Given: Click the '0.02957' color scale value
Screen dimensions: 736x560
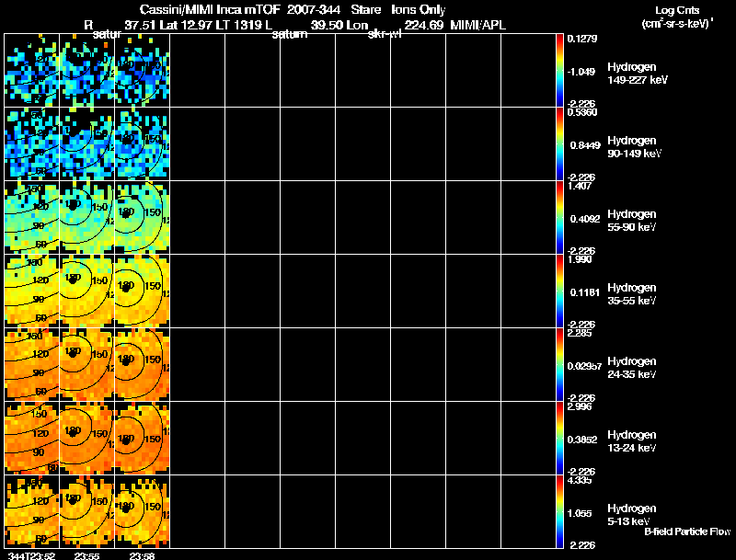Looking at the screenshot, I should 584,366.
